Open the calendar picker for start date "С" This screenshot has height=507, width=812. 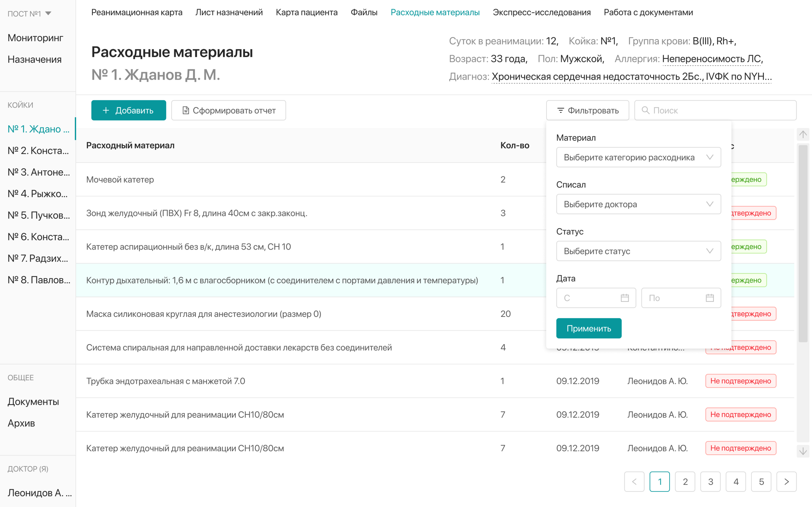pos(624,298)
